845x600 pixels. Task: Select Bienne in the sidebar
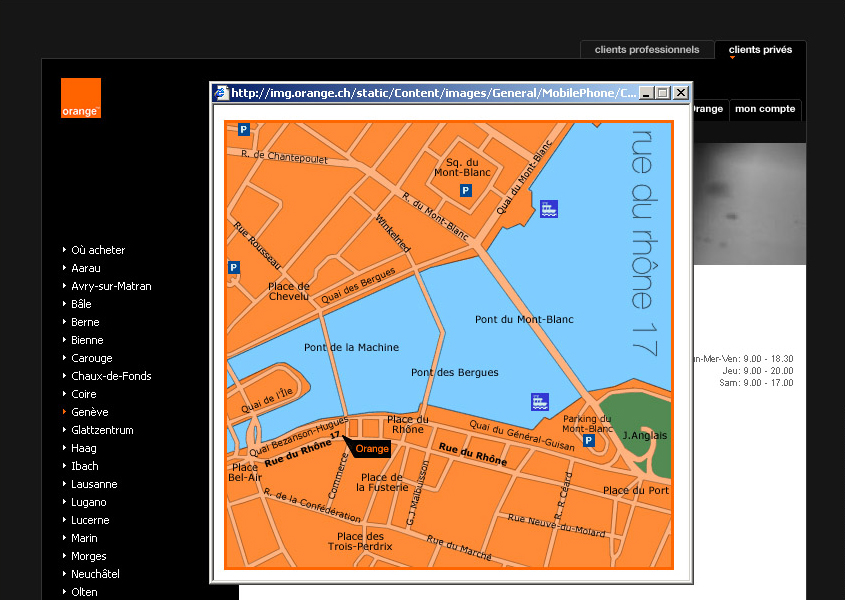(87, 340)
